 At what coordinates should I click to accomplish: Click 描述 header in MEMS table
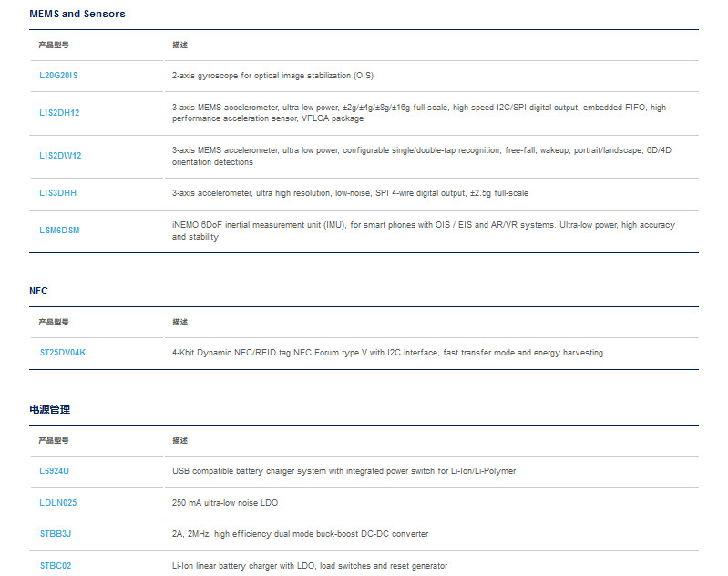coord(180,45)
